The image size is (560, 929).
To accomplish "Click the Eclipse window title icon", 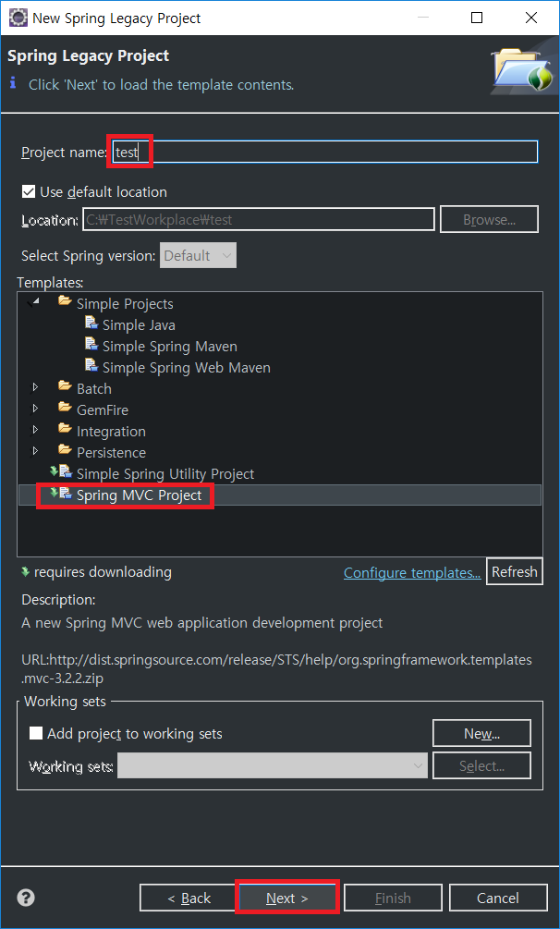I will click(18, 18).
